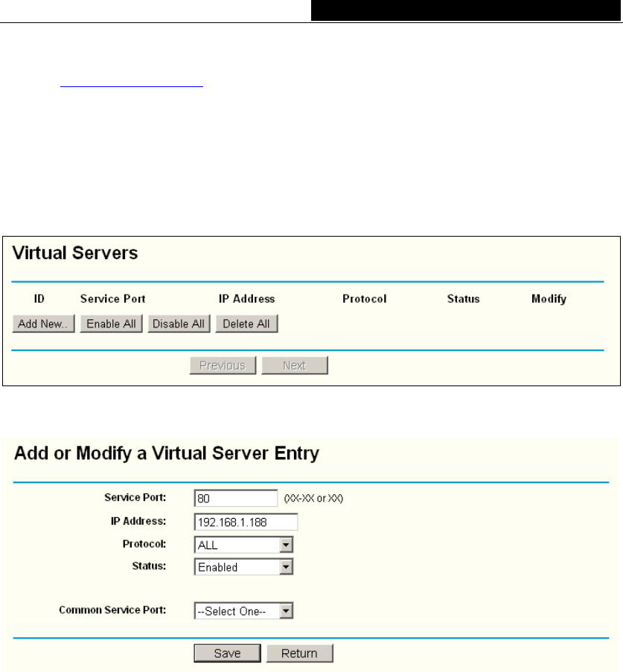
Task: Click the Virtual Servers heading
Action: 75,253
